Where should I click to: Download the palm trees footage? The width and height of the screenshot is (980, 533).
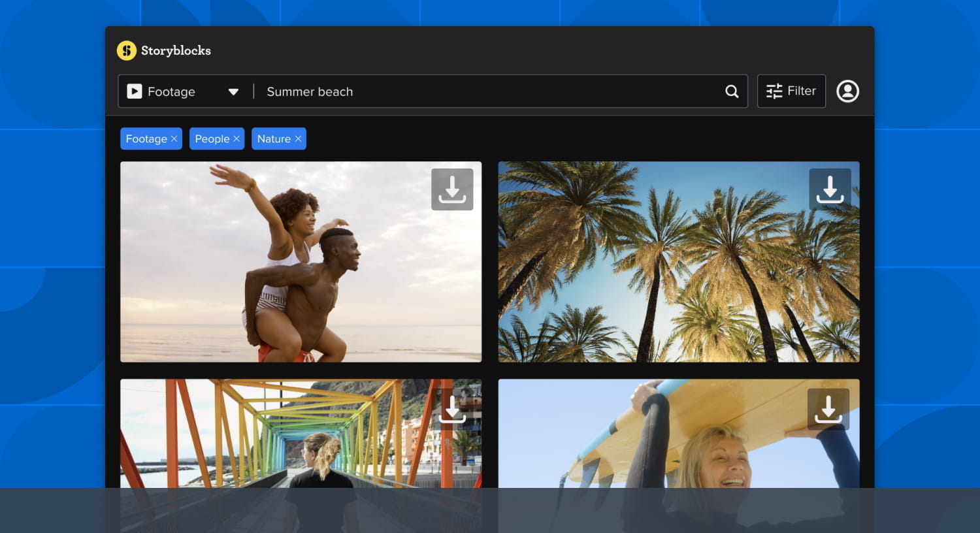coord(830,189)
